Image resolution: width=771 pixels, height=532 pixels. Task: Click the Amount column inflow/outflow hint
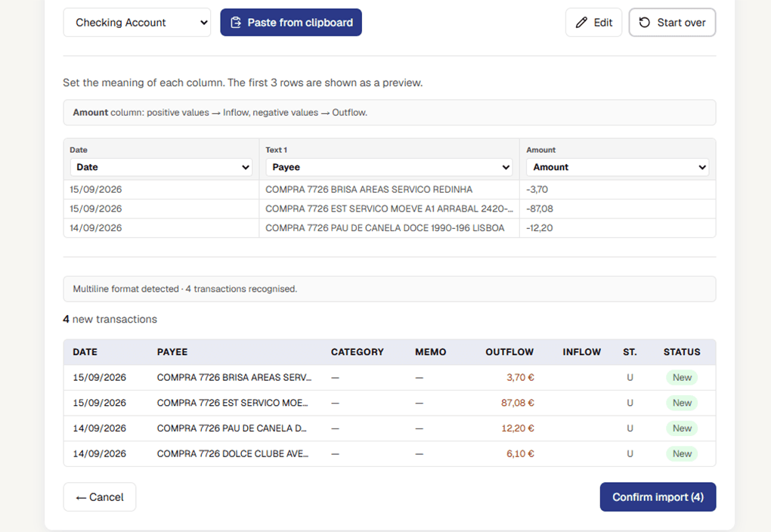pos(389,113)
